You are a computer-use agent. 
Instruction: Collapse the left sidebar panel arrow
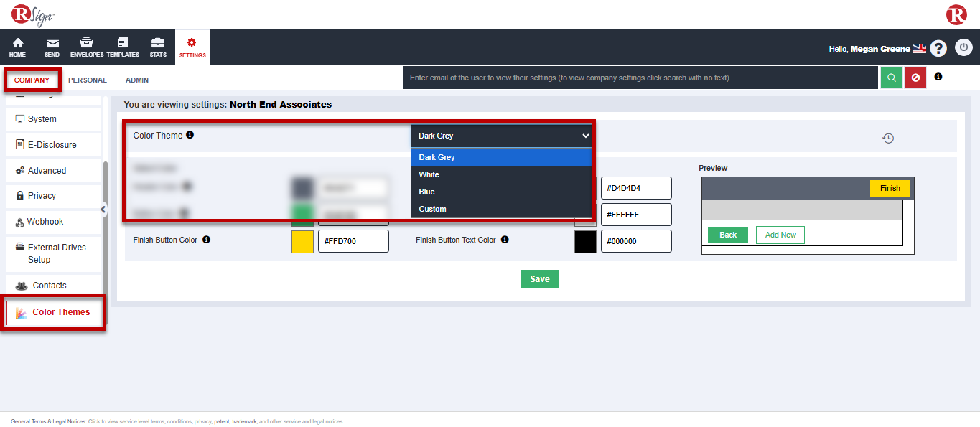point(103,210)
